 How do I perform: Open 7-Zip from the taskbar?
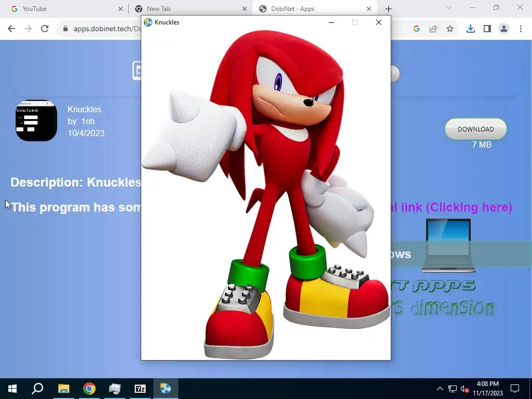point(140,389)
